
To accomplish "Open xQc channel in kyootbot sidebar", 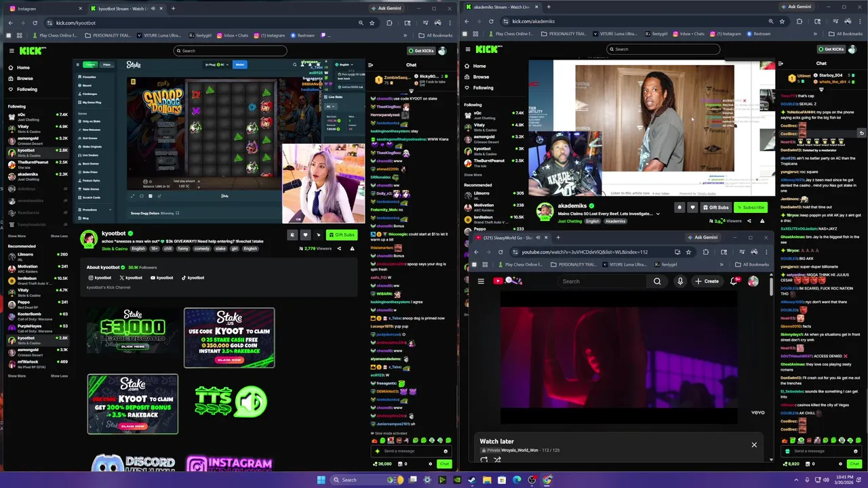I will click(x=37, y=117).
